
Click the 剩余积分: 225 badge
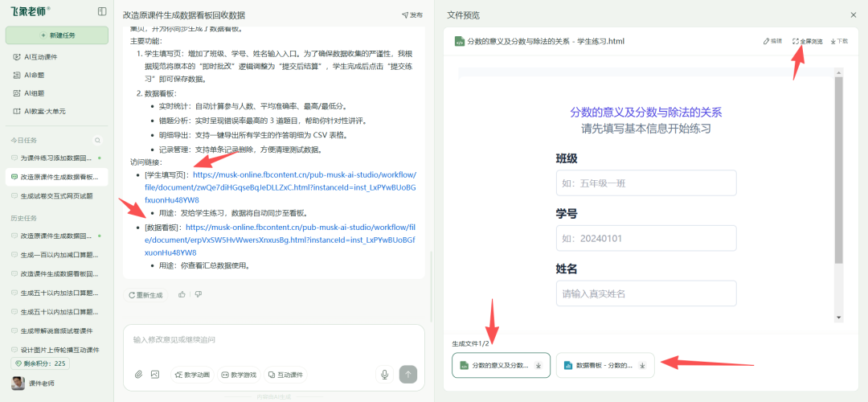[x=40, y=363]
